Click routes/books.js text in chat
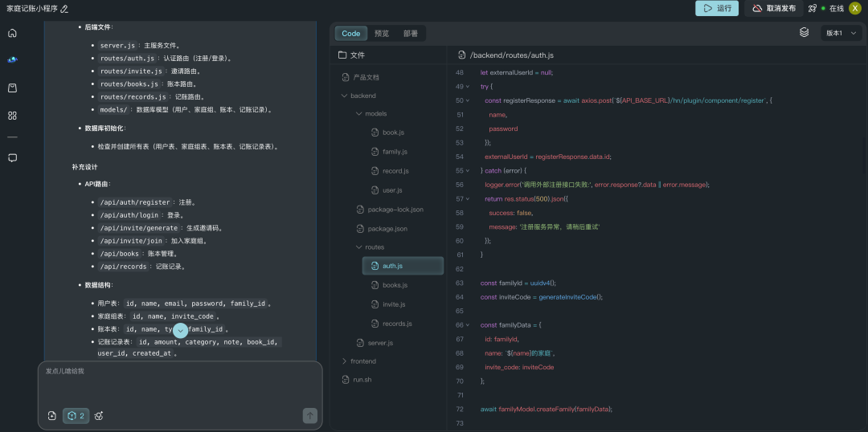Screen dimensions: 868x432 129,84
